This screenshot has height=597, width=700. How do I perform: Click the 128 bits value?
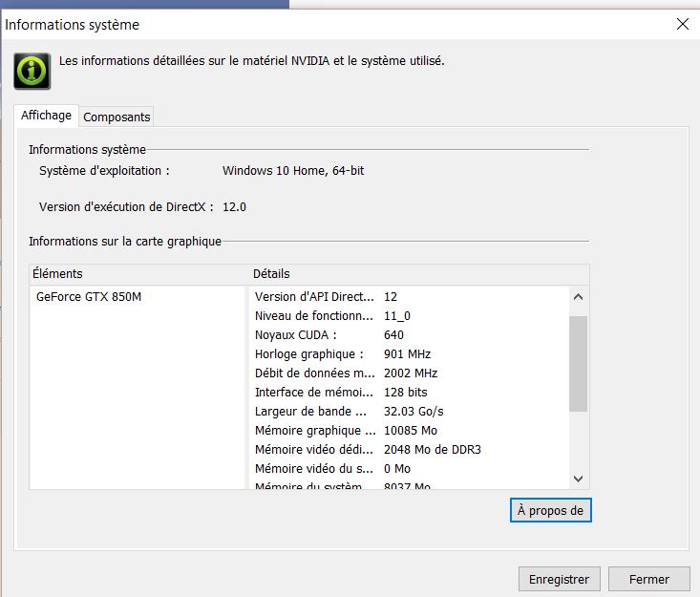coord(405,393)
